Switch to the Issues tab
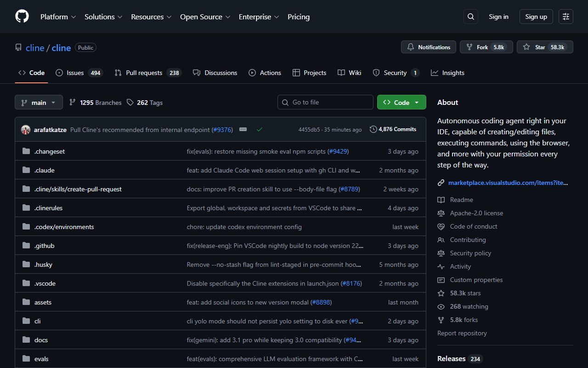 tap(79, 73)
